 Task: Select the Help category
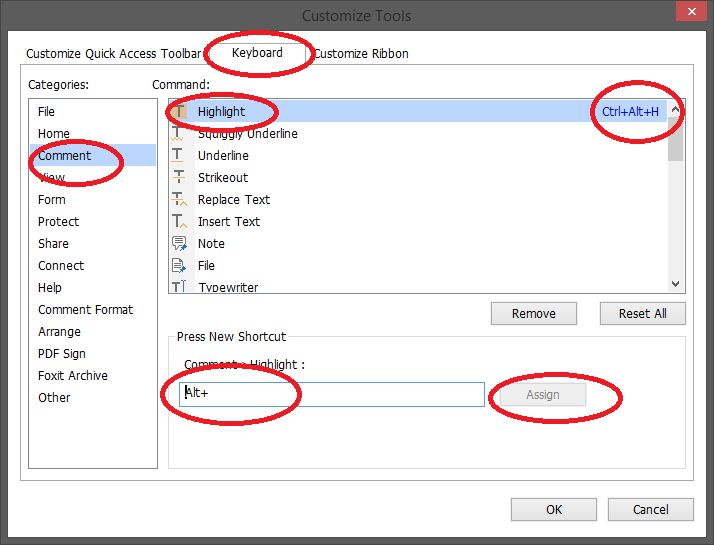coord(92,288)
